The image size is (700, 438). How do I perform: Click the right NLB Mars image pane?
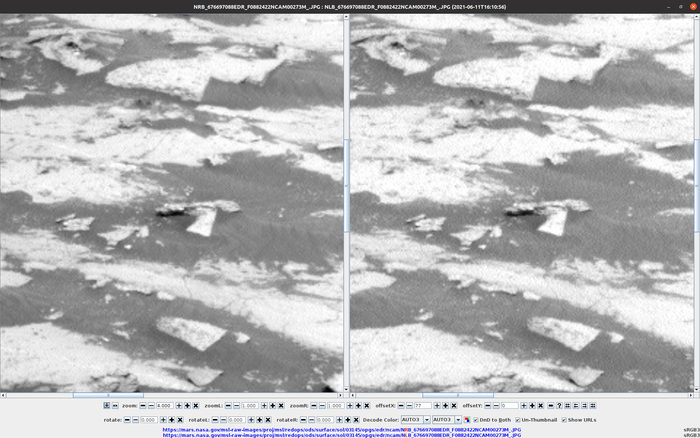[x=521, y=203]
